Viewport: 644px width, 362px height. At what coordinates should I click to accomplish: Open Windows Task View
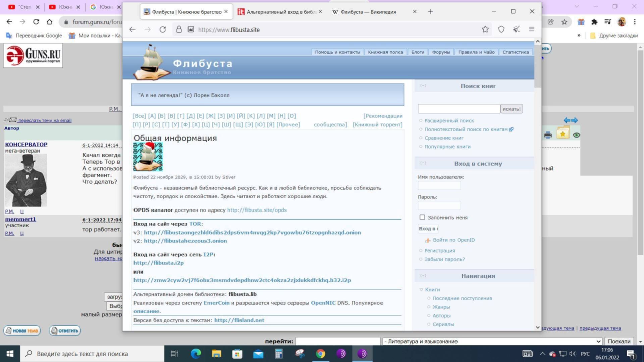pyautogui.click(x=174, y=354)
